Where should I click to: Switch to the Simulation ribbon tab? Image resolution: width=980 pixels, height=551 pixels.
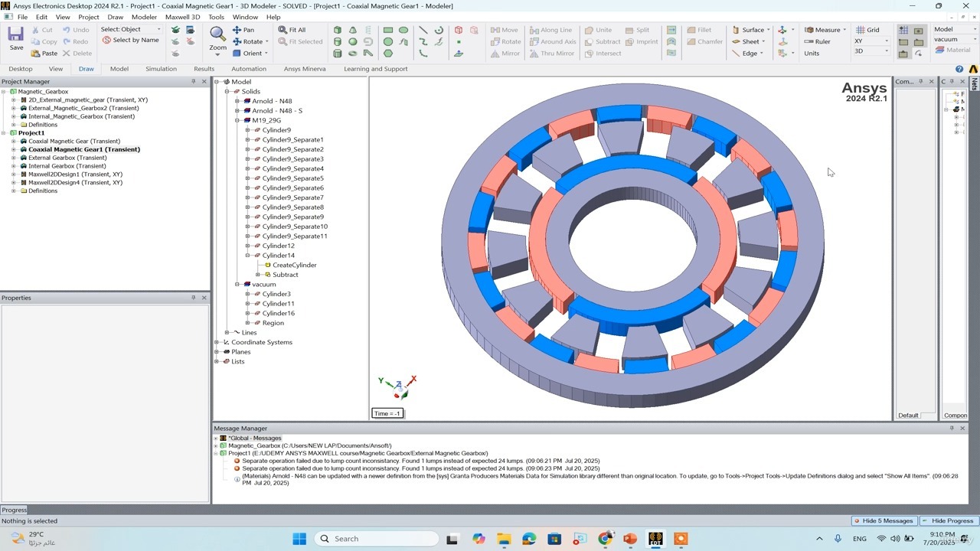click(x=161, y=69)
